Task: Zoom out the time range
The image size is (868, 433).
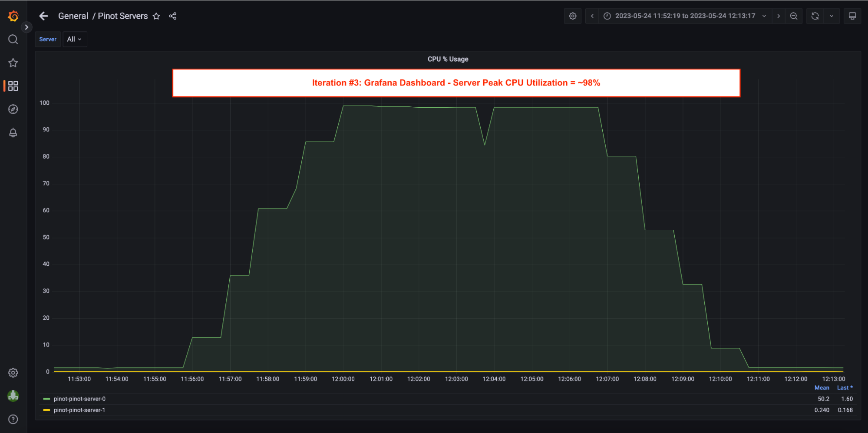Action: [794, 16]
